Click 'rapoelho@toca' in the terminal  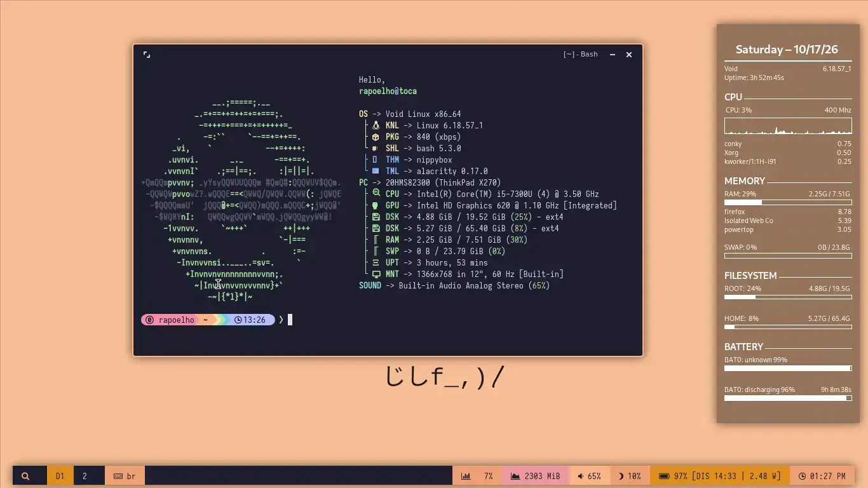click(x=388, y=91)
